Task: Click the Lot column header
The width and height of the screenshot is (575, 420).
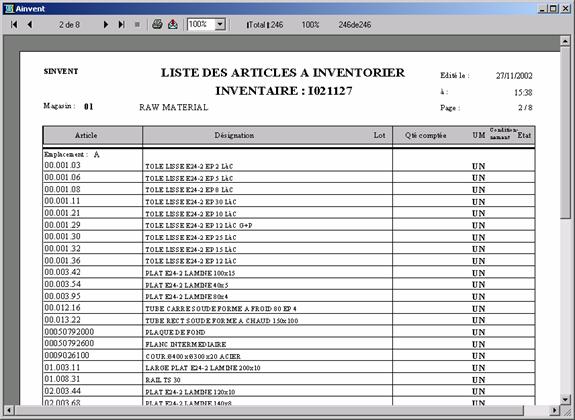Action: click(380, 135)
